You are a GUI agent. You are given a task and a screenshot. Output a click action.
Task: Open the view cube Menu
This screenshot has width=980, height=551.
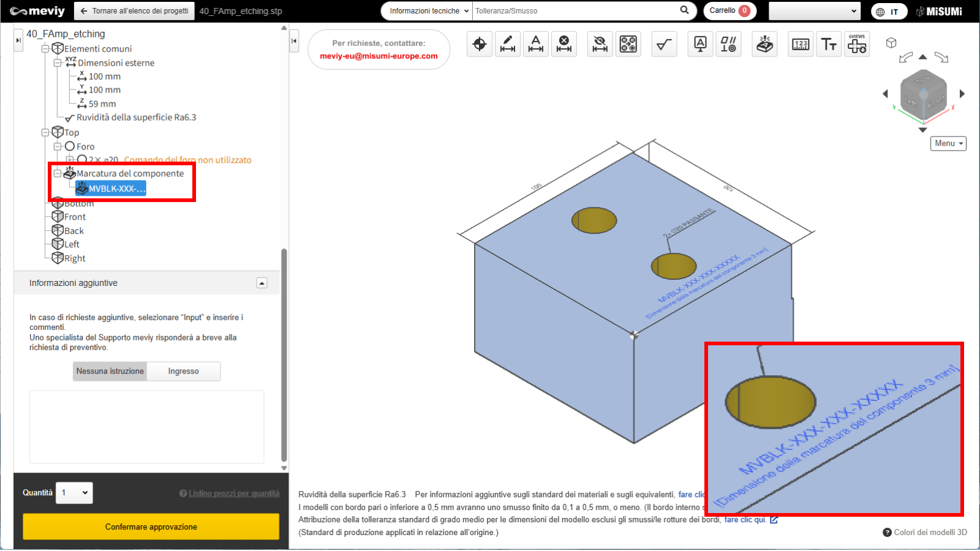(948, 143)
